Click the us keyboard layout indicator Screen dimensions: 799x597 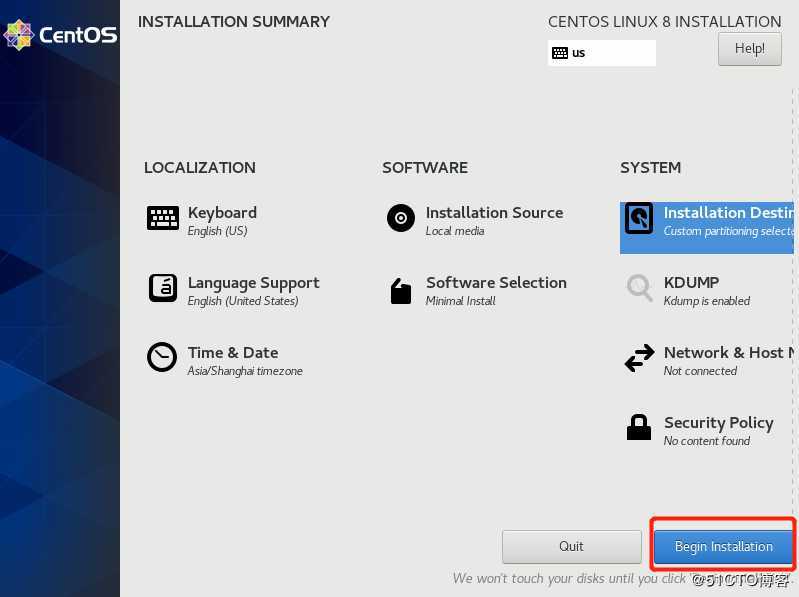[x=601, y=53]
